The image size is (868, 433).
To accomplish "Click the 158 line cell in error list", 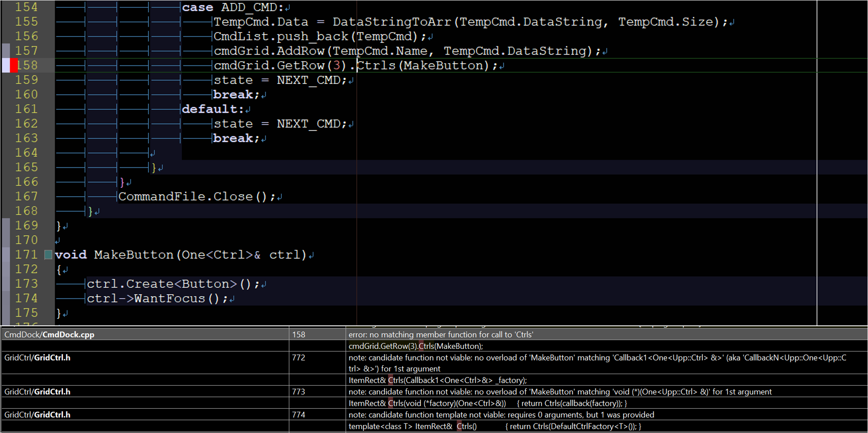I will tap(299, 335).
